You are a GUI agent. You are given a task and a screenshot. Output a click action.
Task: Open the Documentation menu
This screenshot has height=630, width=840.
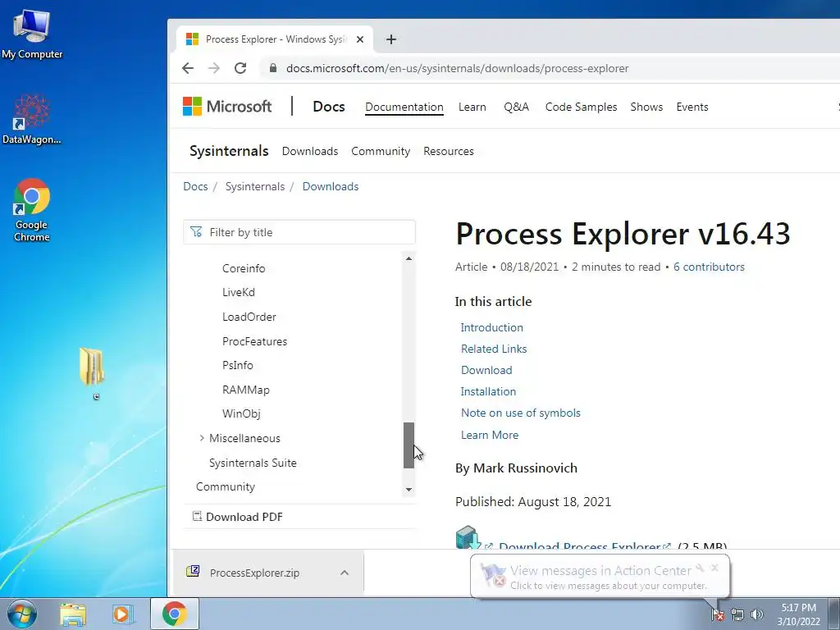pyautogui.click(x=404, y=107)
